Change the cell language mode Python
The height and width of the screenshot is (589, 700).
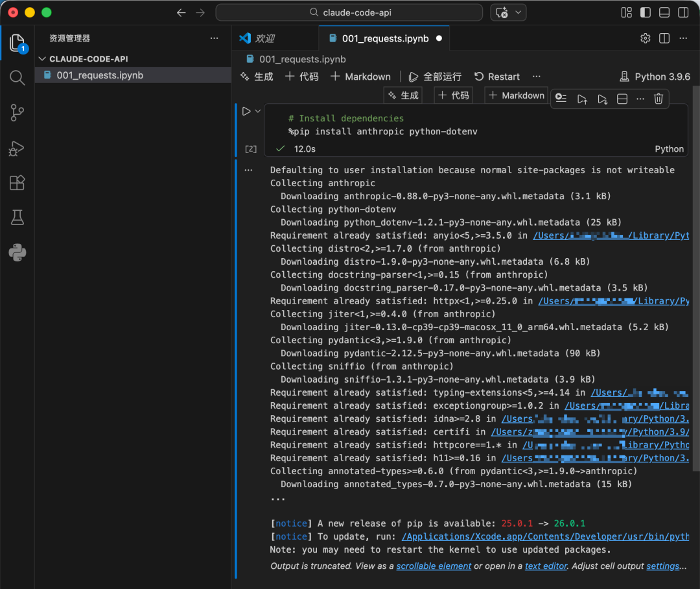[x=669, y=149]
